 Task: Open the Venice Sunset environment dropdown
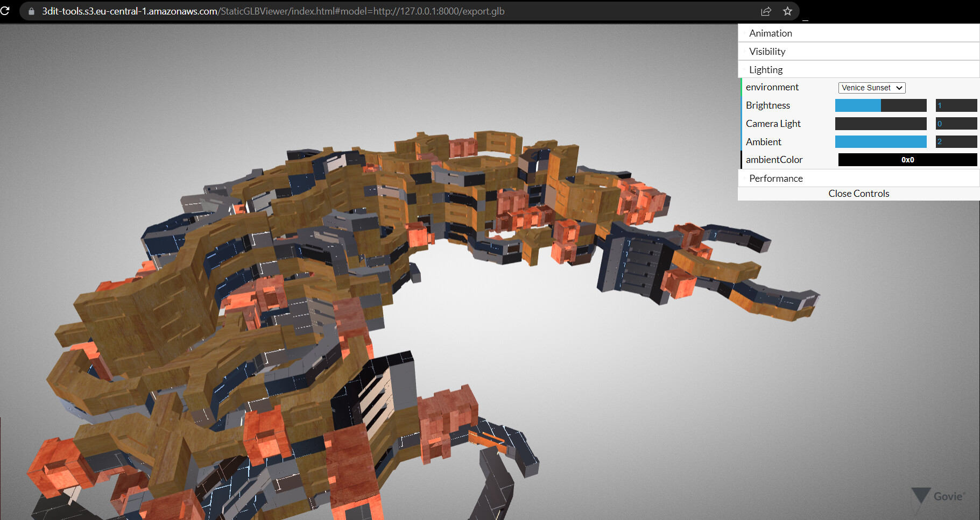click(872, 88)
